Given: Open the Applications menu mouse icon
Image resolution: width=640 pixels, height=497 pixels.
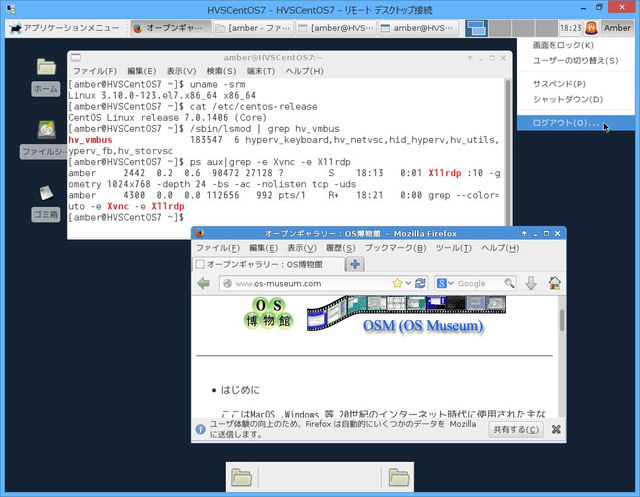Looking at the screenshot, I should [x=16, y=28].
